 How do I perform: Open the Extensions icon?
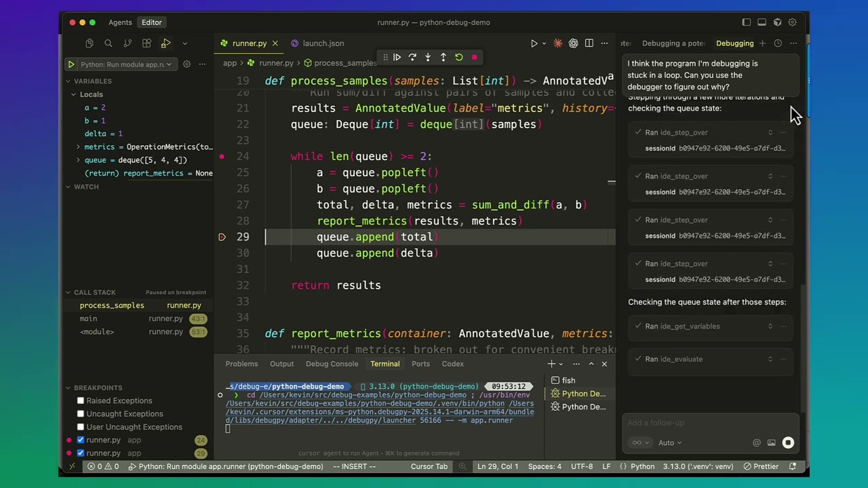[x=146, y=43]
